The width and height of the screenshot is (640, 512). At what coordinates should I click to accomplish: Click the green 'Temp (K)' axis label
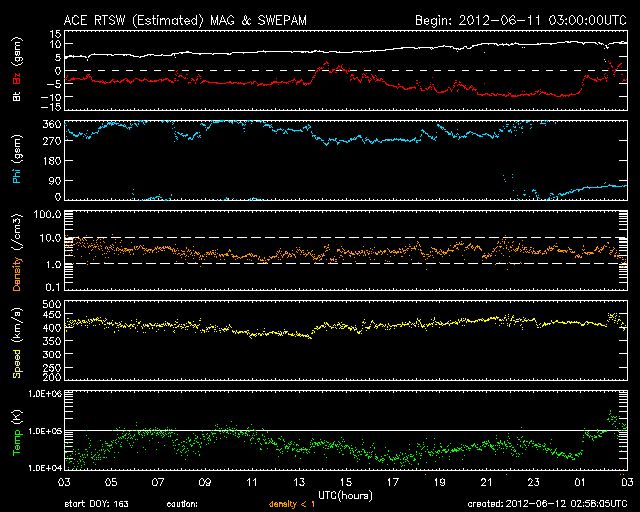point(17,433)
